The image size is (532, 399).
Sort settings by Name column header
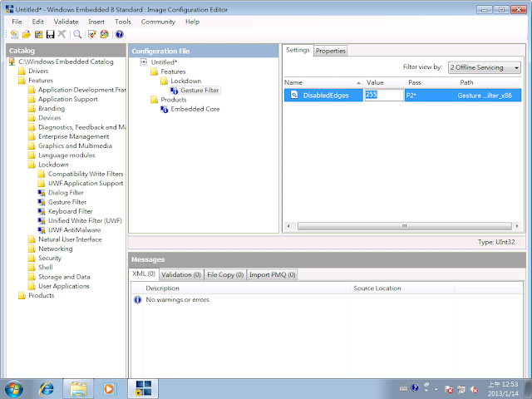coord(323,82)
